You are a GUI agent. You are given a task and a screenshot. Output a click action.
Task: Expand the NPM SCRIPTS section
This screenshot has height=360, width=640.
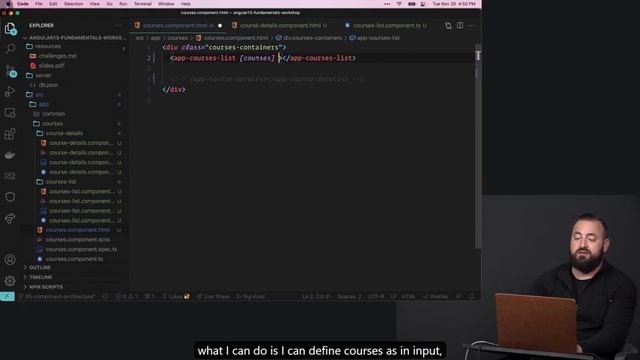(45, 287)
